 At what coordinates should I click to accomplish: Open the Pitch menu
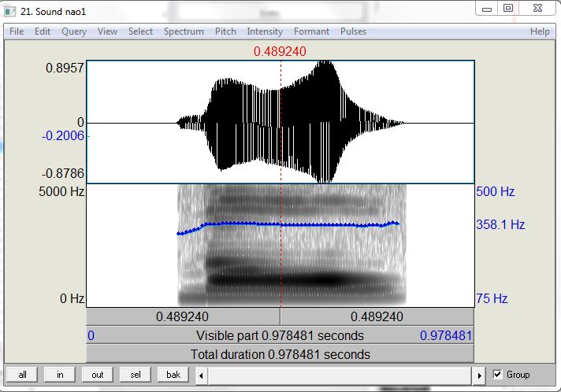(225, 31)
